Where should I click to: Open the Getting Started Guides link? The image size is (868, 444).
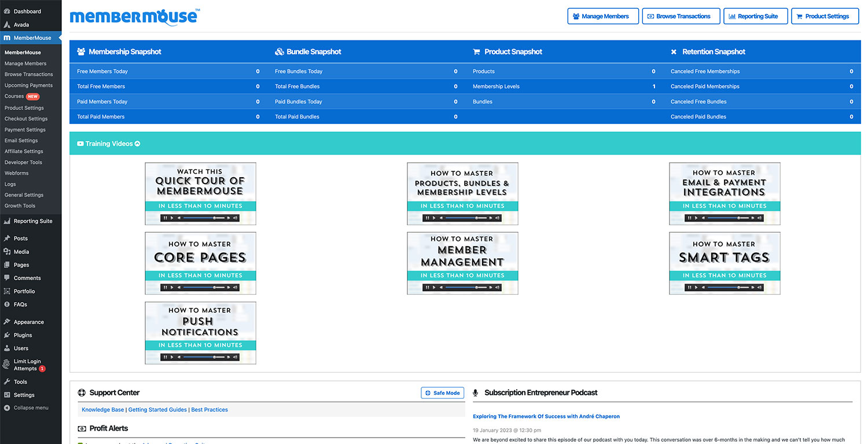pos(157,410)
